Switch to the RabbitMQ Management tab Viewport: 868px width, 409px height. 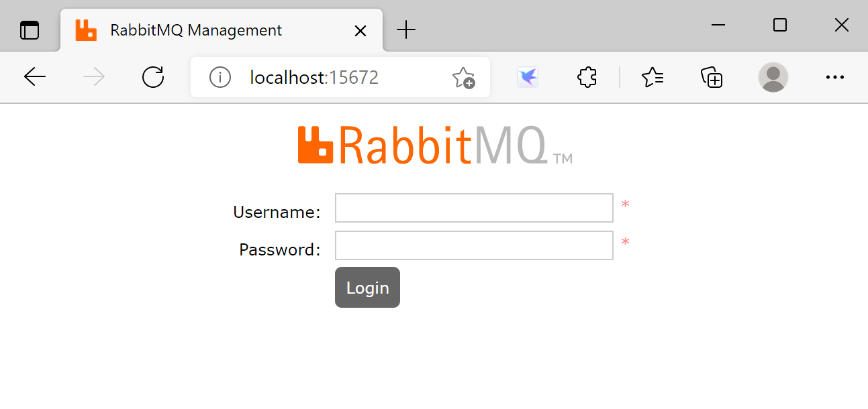click(195, 30)
